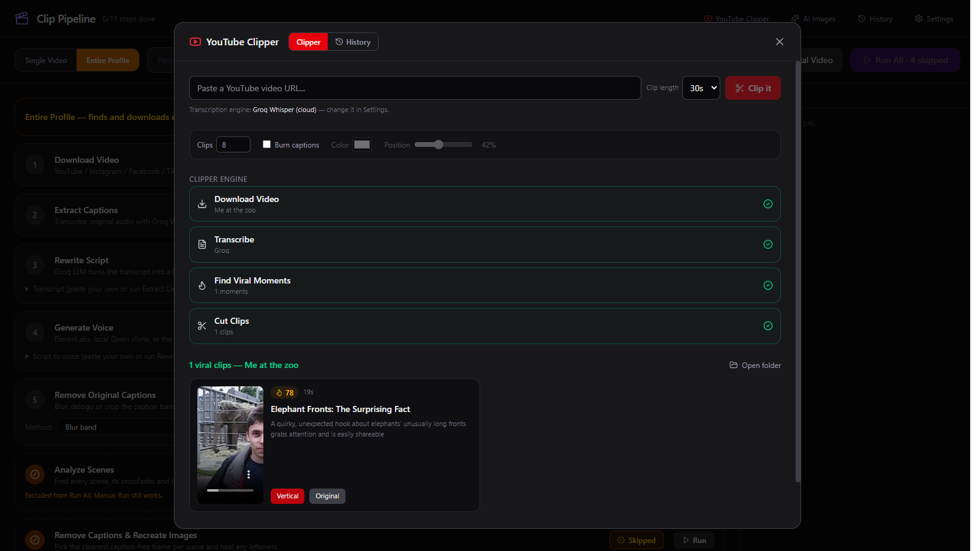Click the skipped icon beside Analyze Scenes
Screen dimensions: 980x551
coord(35,474)
